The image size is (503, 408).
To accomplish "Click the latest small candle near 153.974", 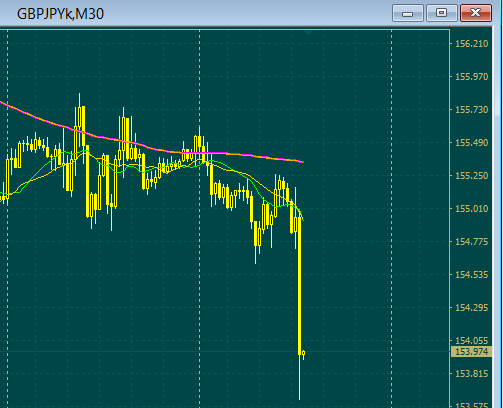I will [x=303, y=354].
